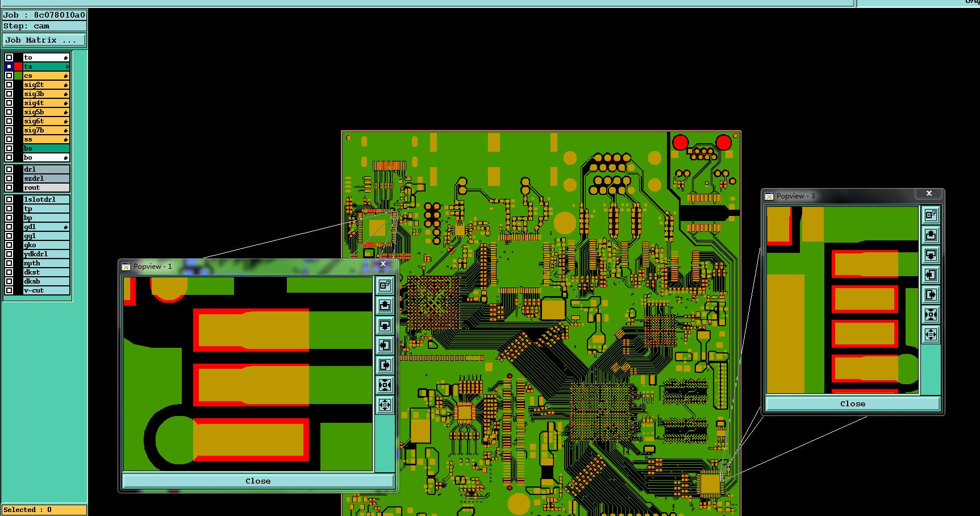Click the hand marker on the gd1 layer
Screen dimensions: 980x516
[66, 227]
